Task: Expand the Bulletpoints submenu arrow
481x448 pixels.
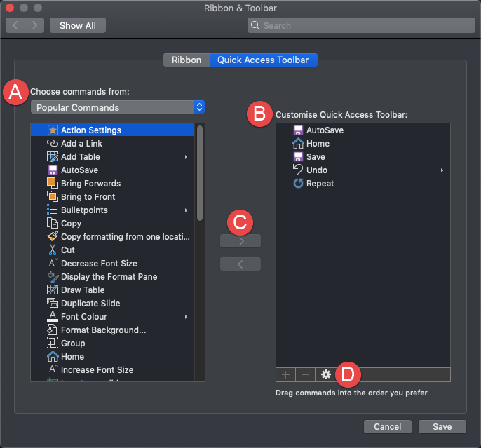Action: point(184,210)
